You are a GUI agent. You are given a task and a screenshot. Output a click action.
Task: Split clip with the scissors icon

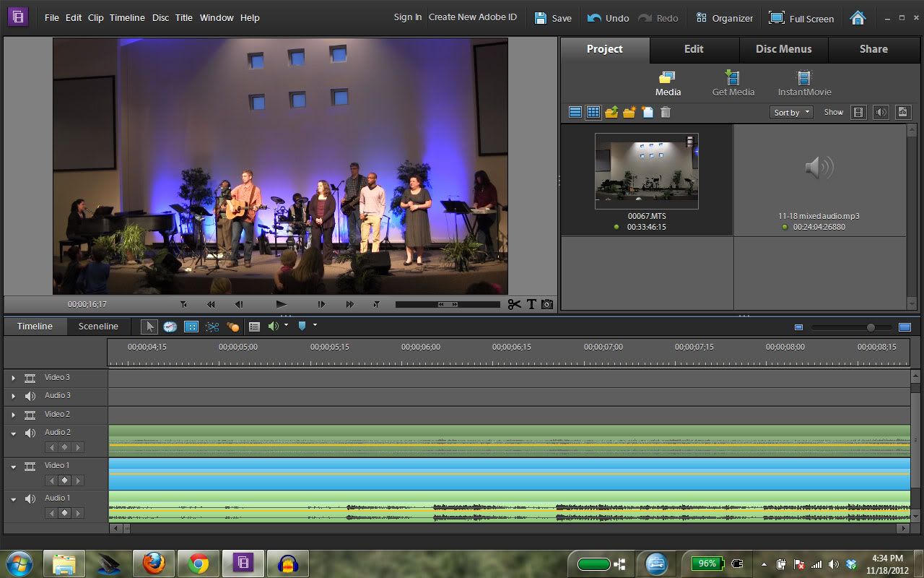514,304
